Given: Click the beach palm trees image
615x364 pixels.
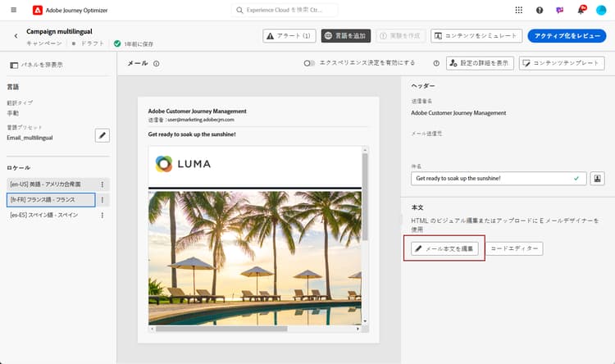Looking at the screenshot, I should point(255,257).
